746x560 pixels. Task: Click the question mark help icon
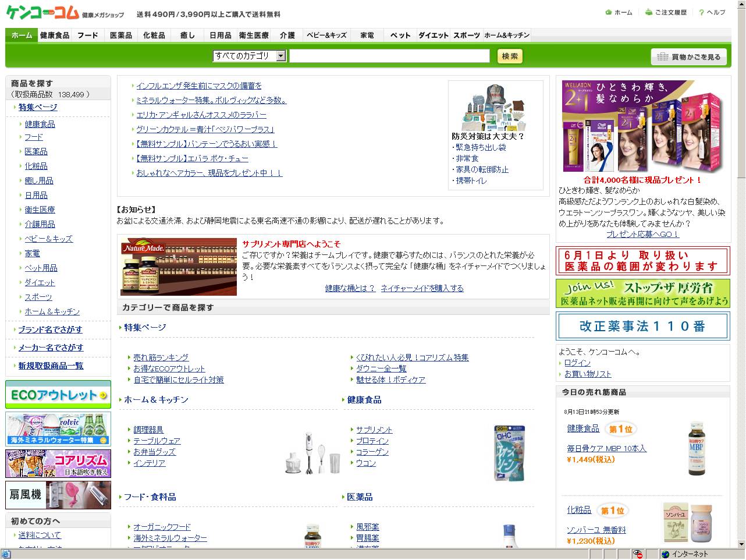click(702, 12)
